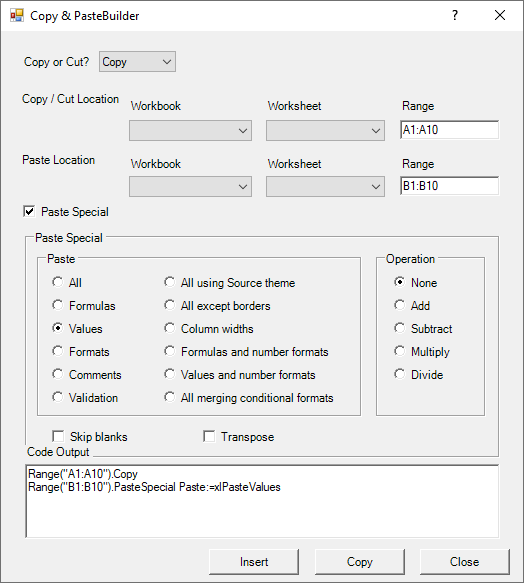Open Paste Location Workbook dropdown
The height and width of the screenshot is (583, 524).
pyautogui.click(x=190, y=186)
